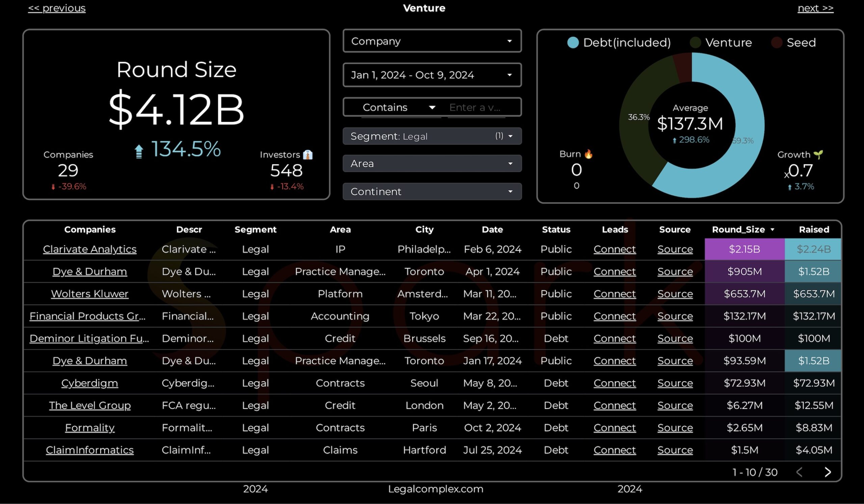Image resolution: width=864 pixels, height=504 pixels.
Task: Click the Enter a value search field
Action: [476, 107]
